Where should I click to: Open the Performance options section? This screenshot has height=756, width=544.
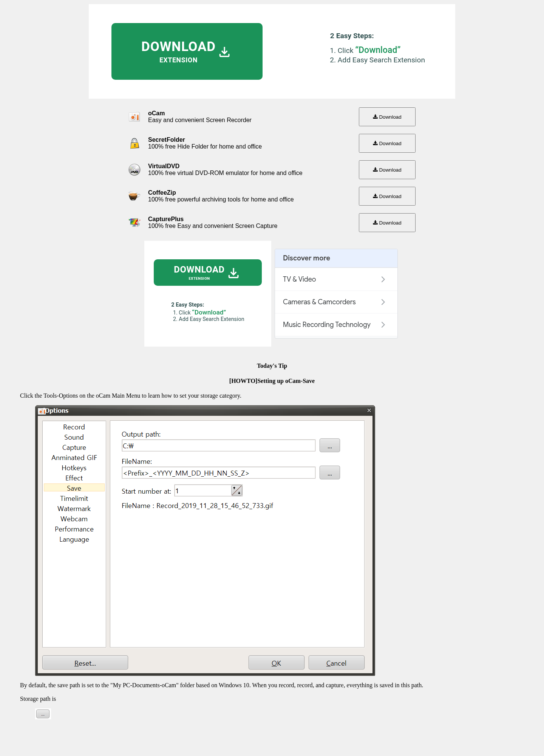[74, 529]
